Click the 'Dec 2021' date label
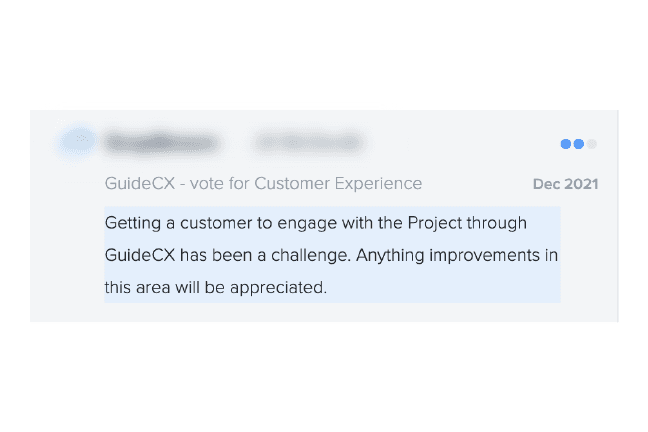The height and width of the screenshot is (432, 648). [x=565, y=185]
